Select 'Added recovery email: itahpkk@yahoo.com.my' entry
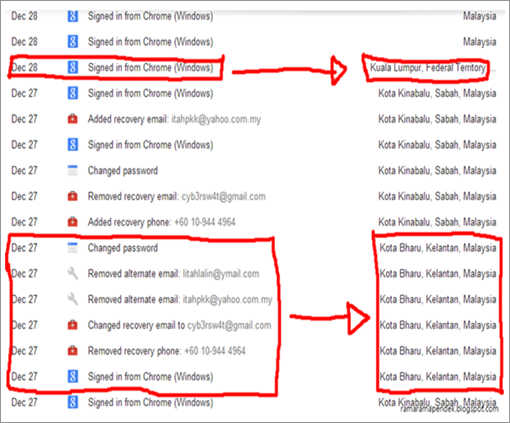 coord(174,119)
